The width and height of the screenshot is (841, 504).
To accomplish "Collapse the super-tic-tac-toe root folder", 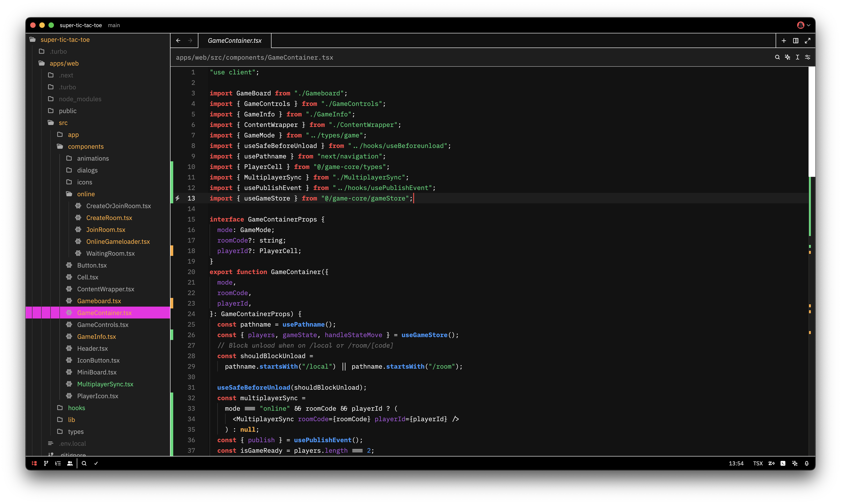I will pos(98,39).
